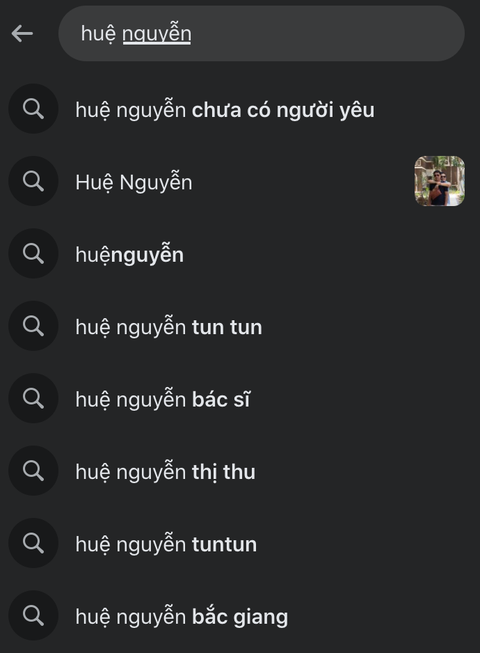Click search icon beside 'huệnguyễn'
Screen dimensions: 480x653
click(33, 254)
